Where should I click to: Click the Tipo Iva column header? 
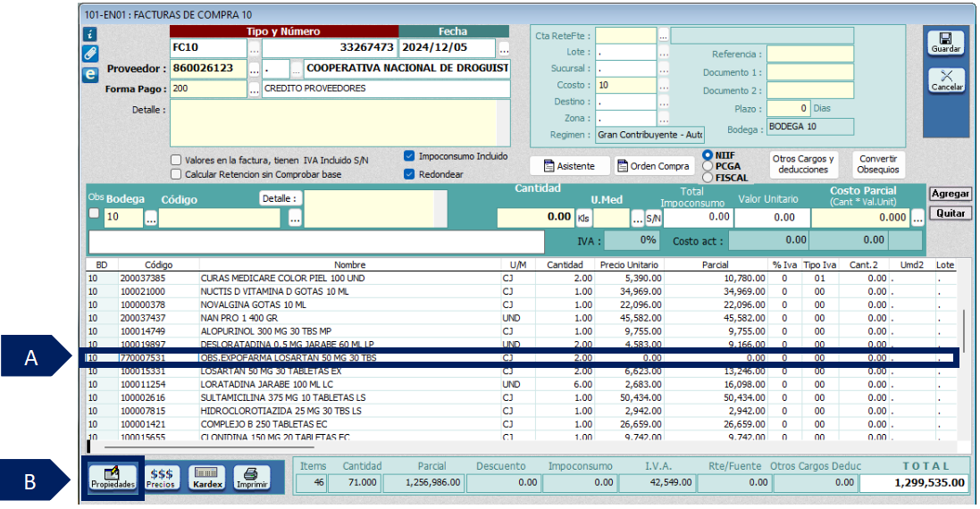pos(819,265)
